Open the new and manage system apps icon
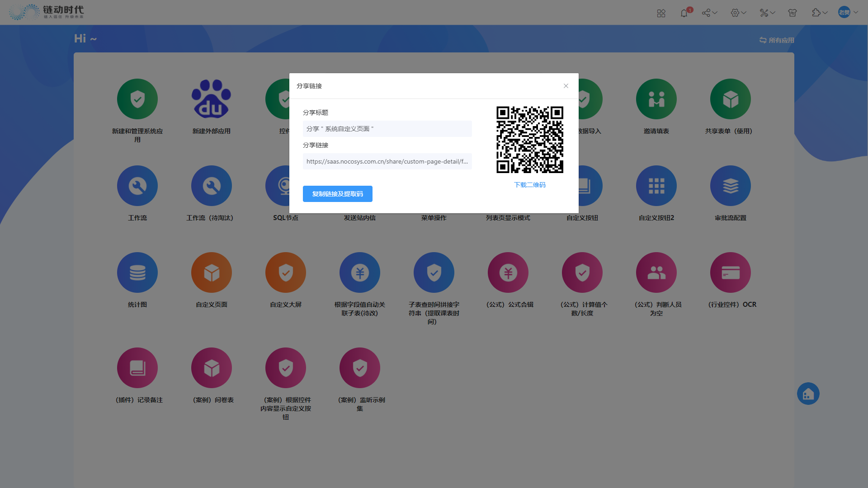 (137, 99)
